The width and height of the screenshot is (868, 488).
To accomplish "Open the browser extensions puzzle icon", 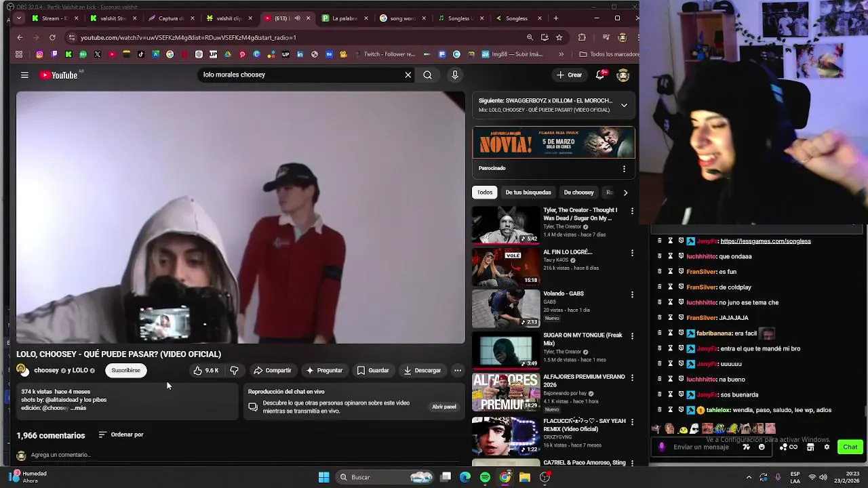I will (x=582, y=37).
